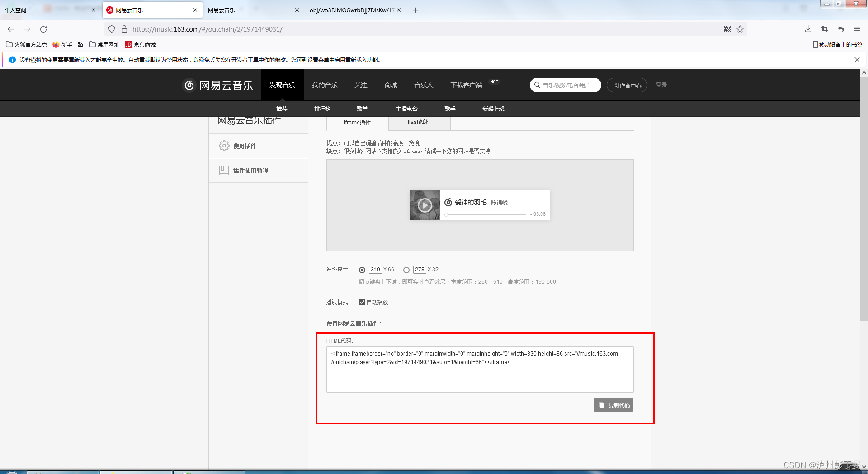Click the 278 width input box
The height and width of the screenshot is (474, 868).
(420, 270)
